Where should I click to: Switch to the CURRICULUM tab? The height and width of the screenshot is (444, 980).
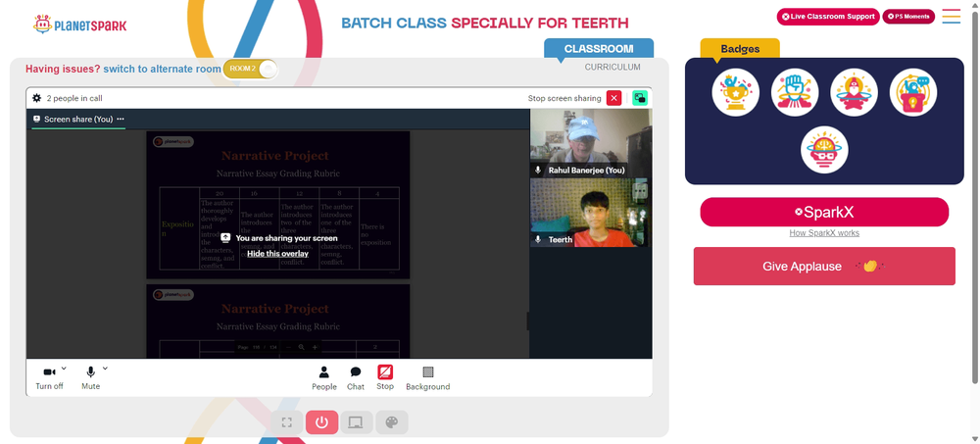pyautogui.click(x=612, y=67)
